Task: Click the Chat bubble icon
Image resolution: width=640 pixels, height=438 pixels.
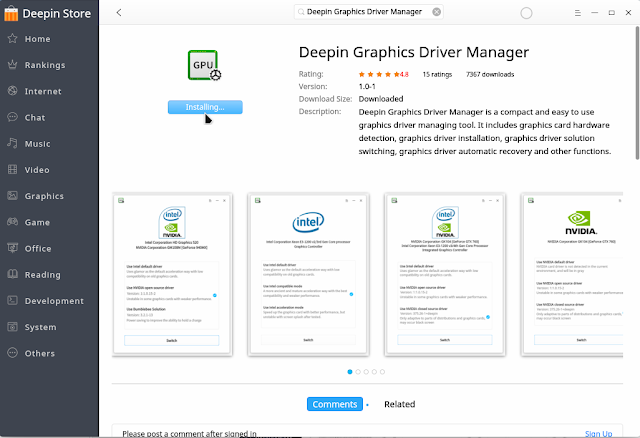Action: point(13,117)
